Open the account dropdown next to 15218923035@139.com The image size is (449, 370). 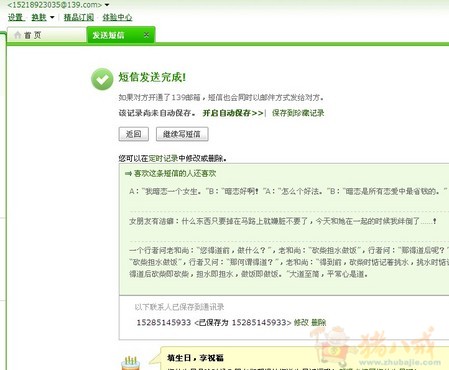(107, 5)
